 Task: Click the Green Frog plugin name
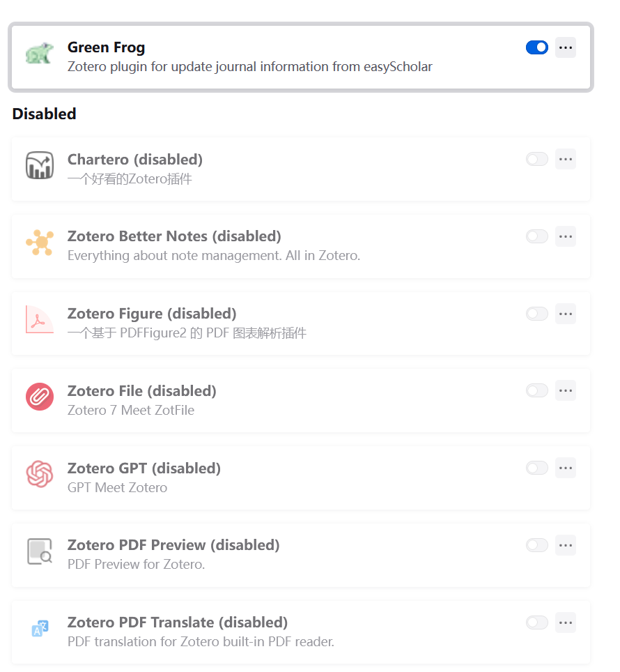point(106,47)
